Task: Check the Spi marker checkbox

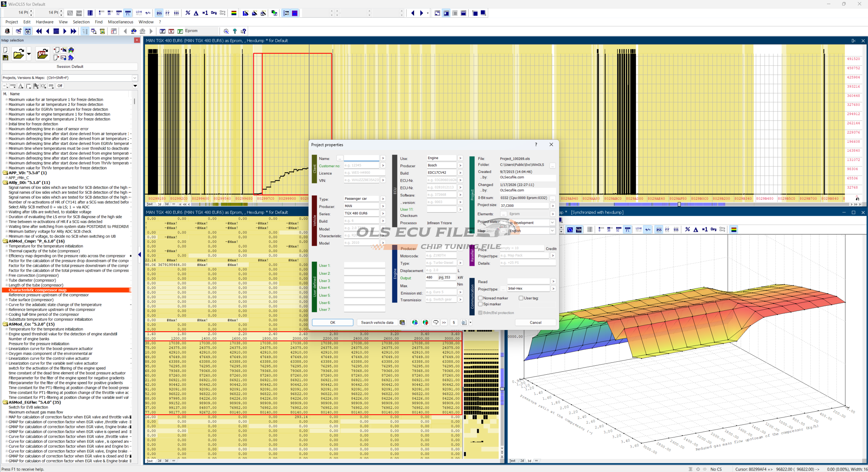Action: [480, 304]
